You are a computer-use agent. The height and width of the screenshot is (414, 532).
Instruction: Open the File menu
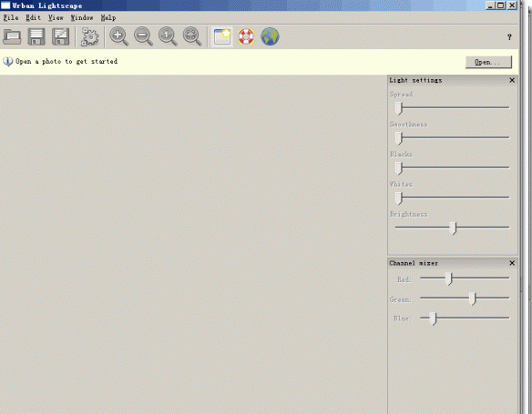tap(11, 17)
